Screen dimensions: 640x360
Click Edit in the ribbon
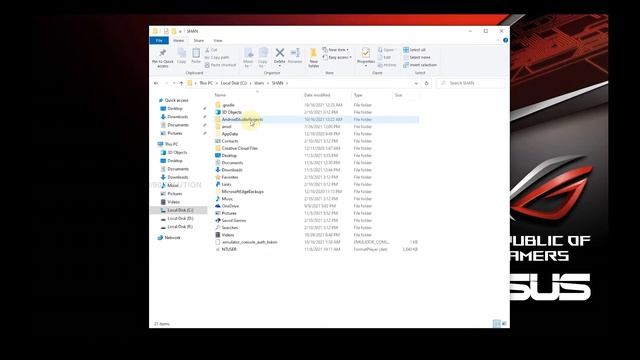point(384,58)
